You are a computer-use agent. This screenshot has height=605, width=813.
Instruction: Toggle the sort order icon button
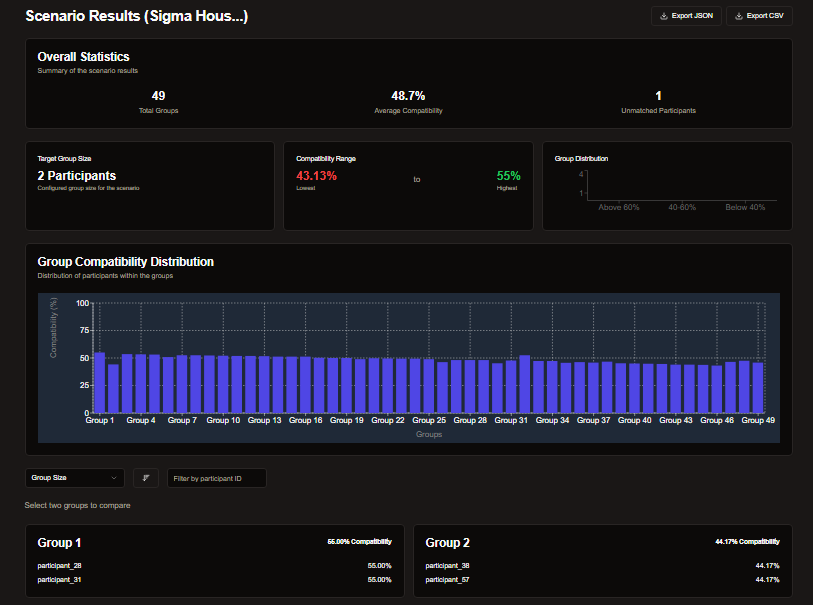point(146,479)
